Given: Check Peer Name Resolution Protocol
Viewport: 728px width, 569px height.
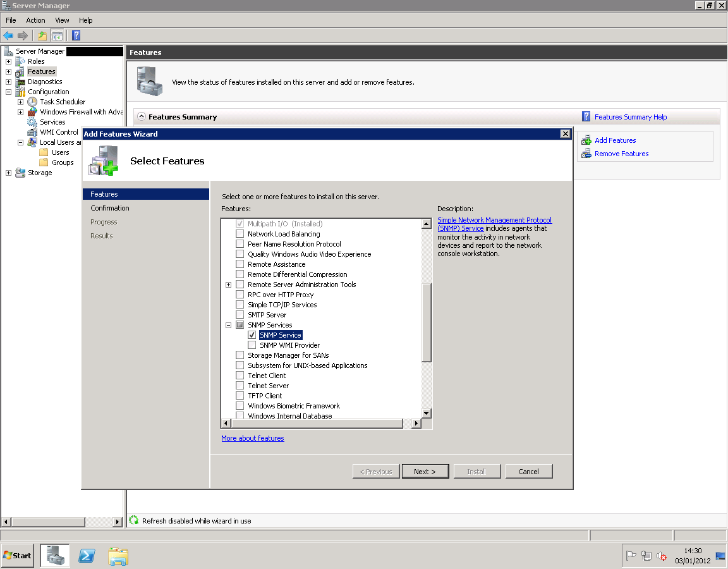Looking at the screenshot, I should [240, 244].
